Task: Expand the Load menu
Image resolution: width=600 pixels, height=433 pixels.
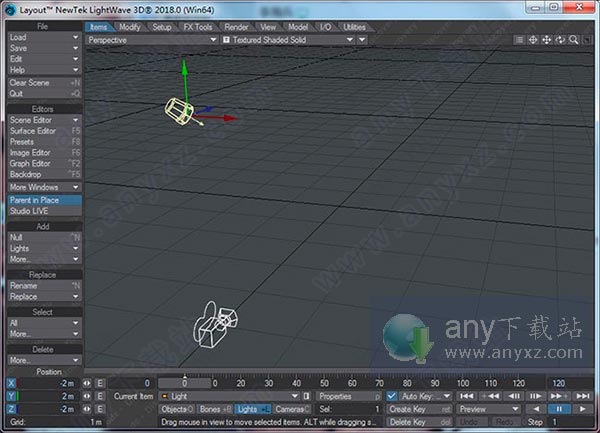Action: pyautogui.click(x=44, y=37)
